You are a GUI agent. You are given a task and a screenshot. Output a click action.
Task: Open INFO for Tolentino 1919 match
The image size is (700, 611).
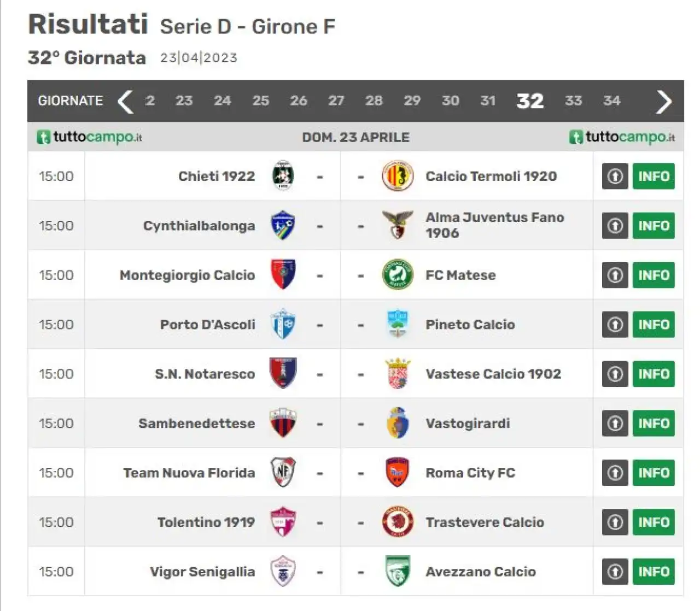(654, 522)
